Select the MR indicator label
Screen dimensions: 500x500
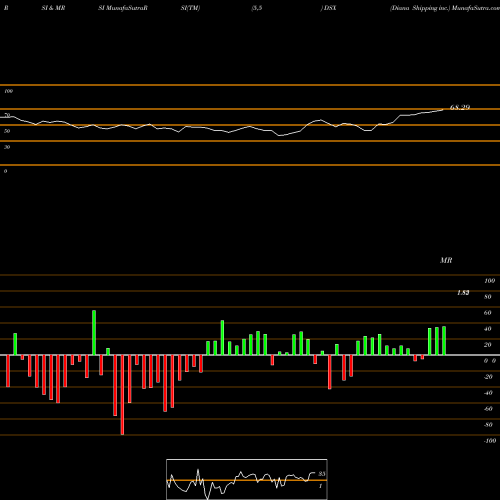point(446,260)
